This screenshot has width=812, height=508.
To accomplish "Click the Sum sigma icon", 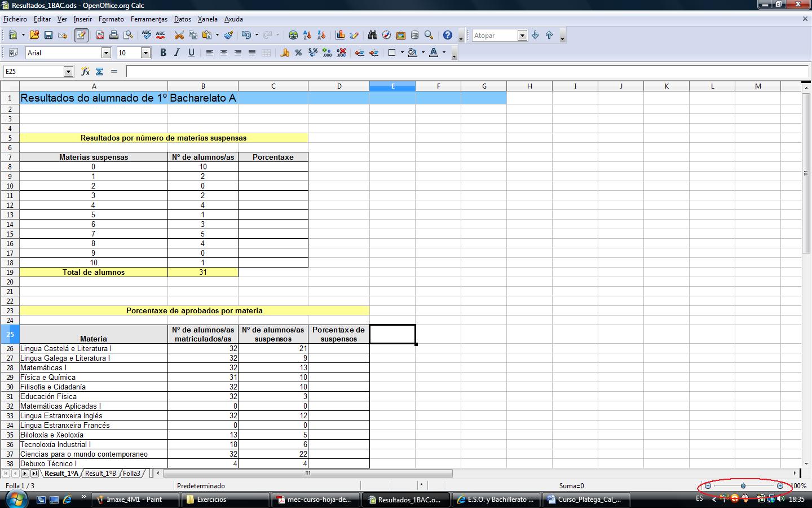I will pyautogui.click(x=100, y=71).
